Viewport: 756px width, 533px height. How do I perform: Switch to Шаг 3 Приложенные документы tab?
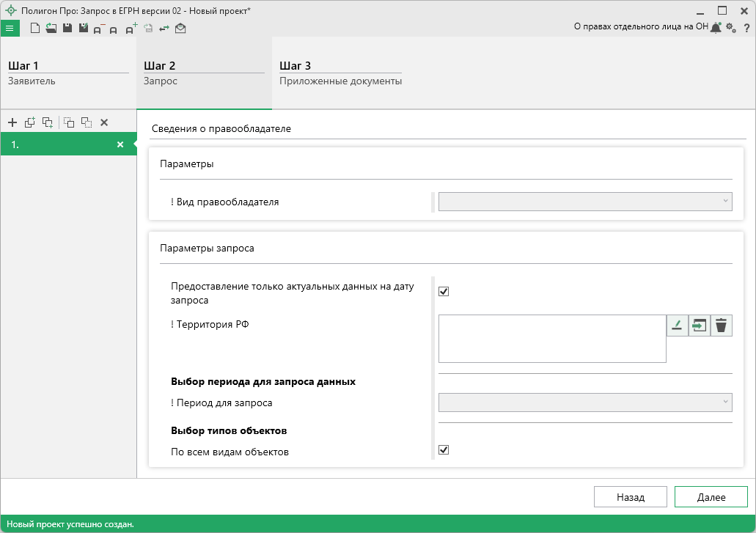[340, 73]
